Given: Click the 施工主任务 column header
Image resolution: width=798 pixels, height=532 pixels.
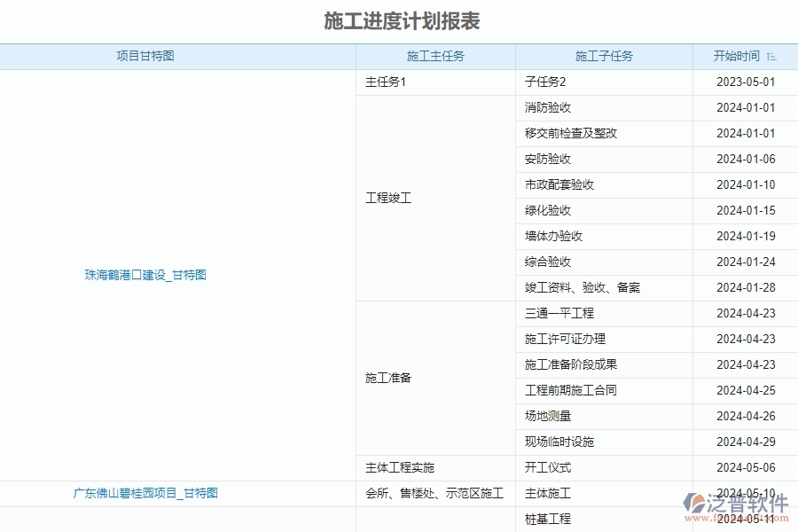Looking at the screenshot, I should [434, 56].
